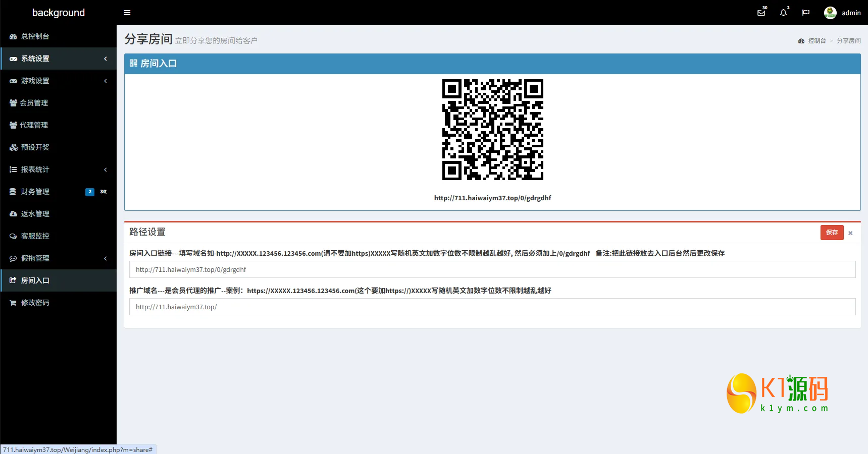This screenshot has width=868, height=454.
Task: Close the 路径设置 panel with the X
Action: pyautogui.click(x=850, y=233)
